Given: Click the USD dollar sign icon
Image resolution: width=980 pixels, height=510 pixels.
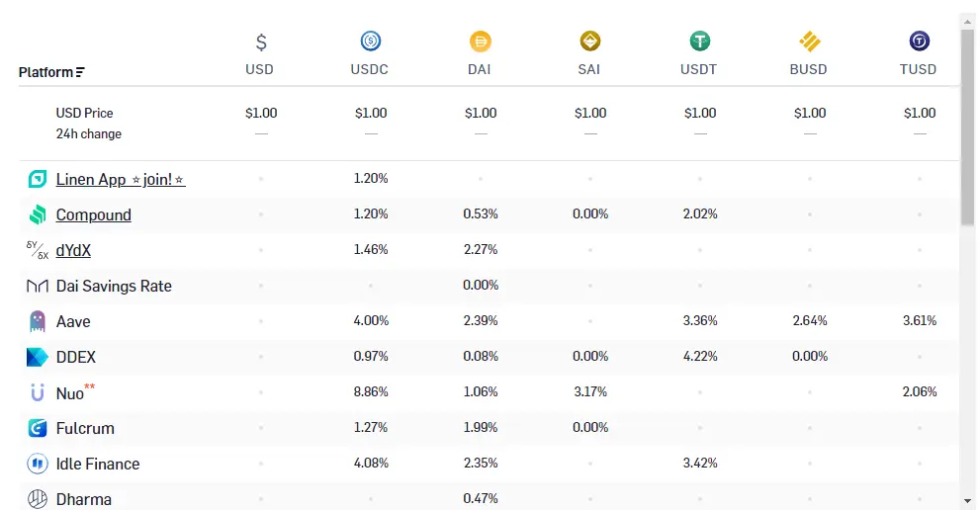Looking at the screenshot, I should click(261, 42).
